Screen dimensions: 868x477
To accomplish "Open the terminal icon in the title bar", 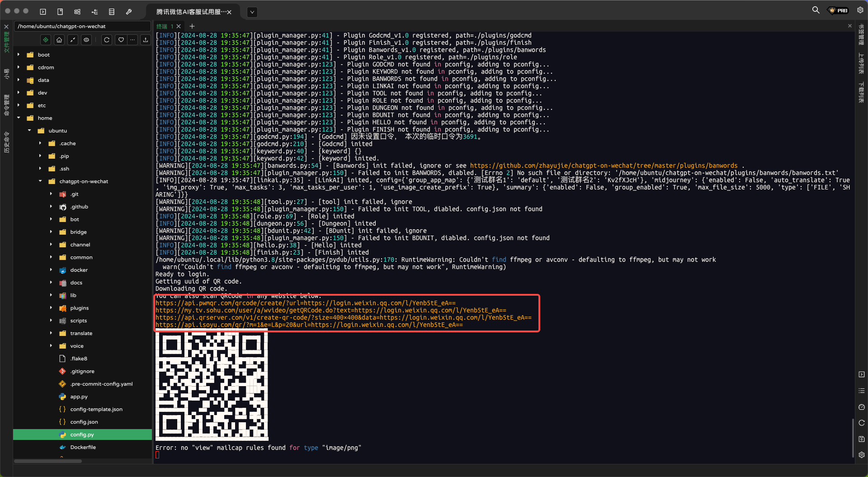I will coord(43,12).
